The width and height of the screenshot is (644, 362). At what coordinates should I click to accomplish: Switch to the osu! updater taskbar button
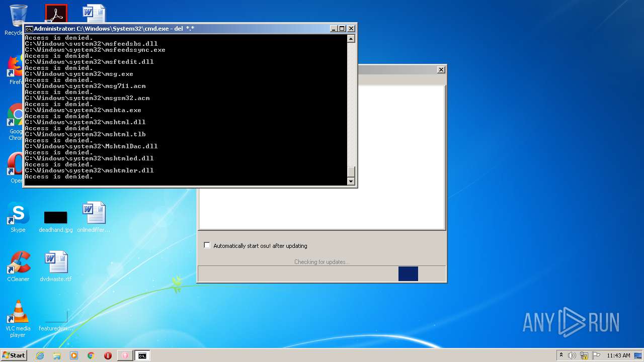[x=125, y=355]
